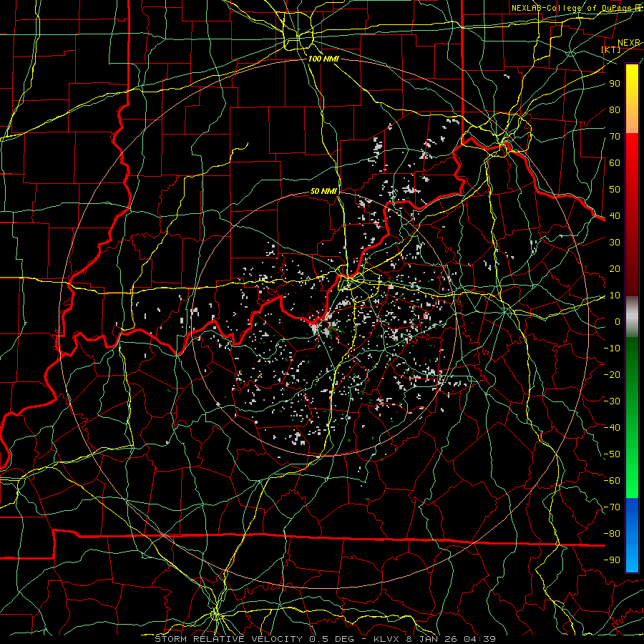Click the -90 scale label

[612, 560]
